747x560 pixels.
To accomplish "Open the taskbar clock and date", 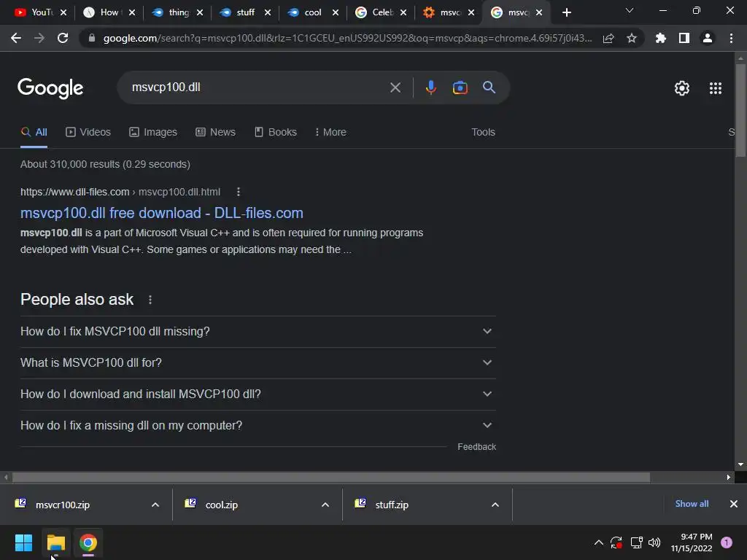I will (x=692, y=542).
